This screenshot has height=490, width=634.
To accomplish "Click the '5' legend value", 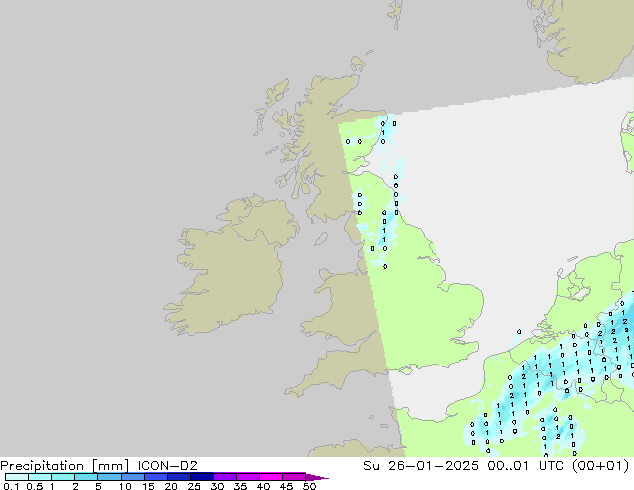I will pyautogui.click(x=98, y=486).
